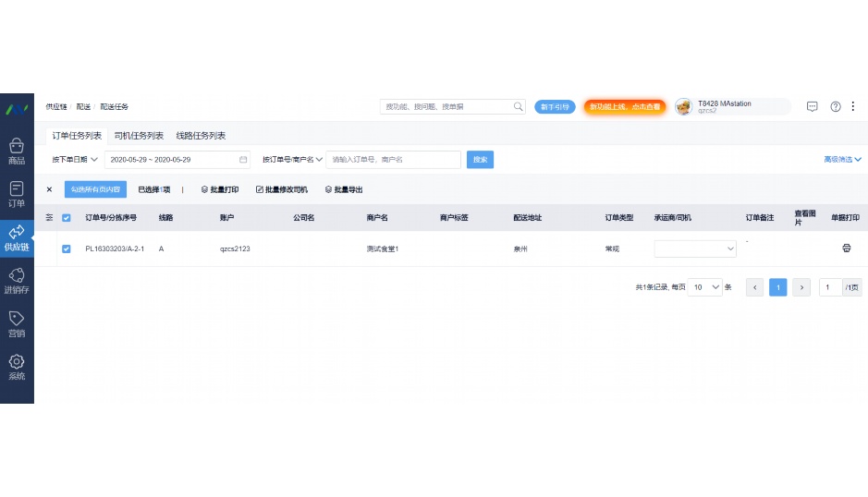Screen dimensions: 868x497
Task: Click the 已选择1项 selection count label
Action: coord(153,189)
